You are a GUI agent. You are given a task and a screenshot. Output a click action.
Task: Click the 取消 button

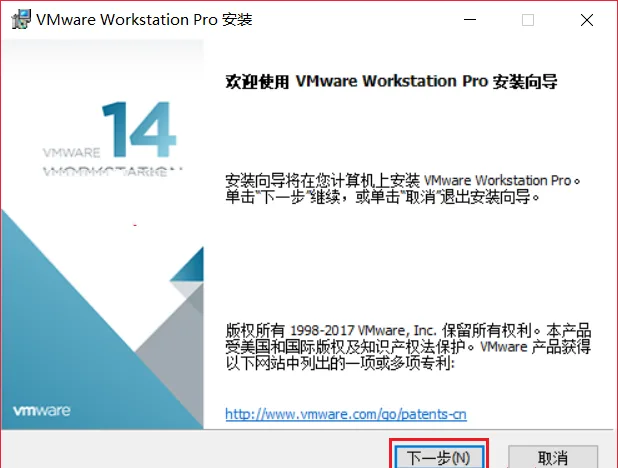point(553,457)
